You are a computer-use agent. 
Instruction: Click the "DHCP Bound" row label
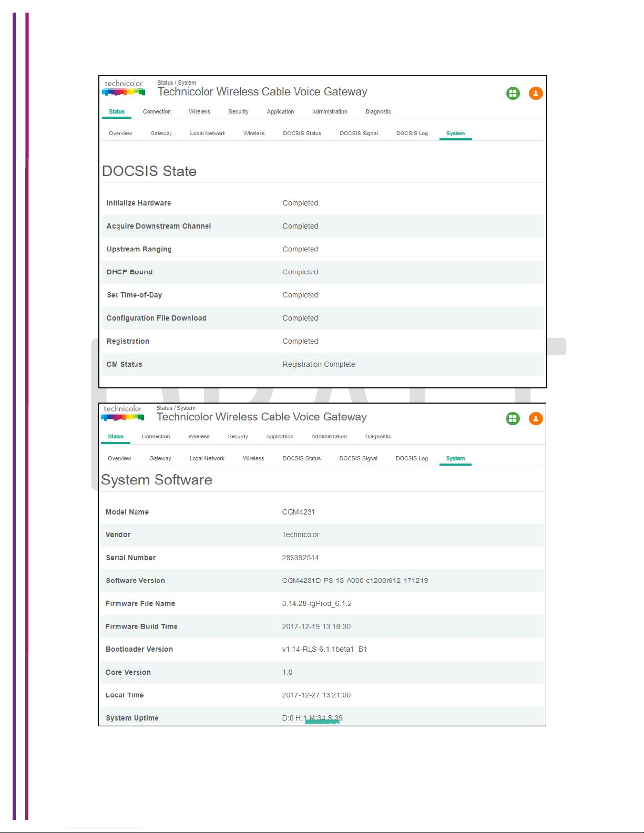[129, 272]
